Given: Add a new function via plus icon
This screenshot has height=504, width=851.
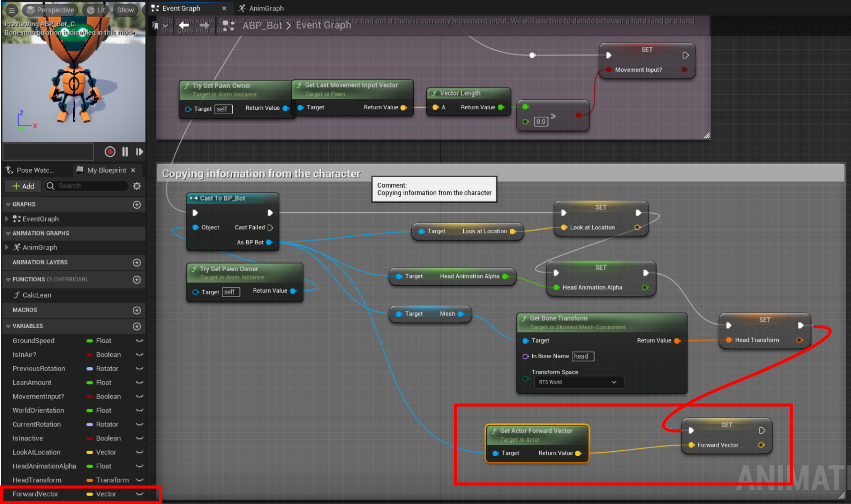Looking at the screenshot, I should click(137, 280).
